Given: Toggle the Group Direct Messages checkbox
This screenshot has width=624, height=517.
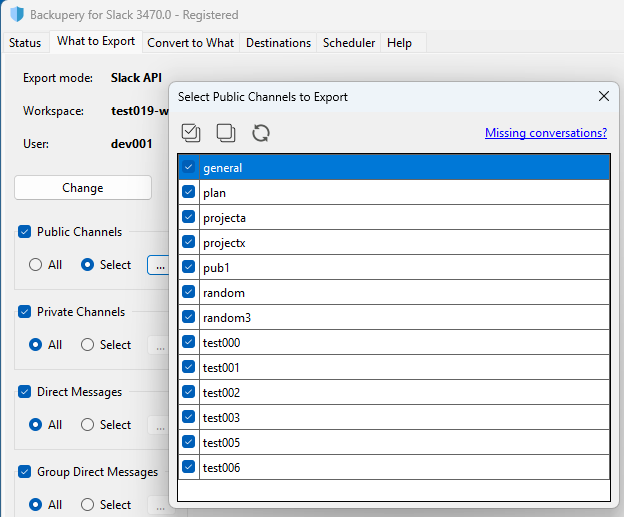Looking at the screenshot, I should click(25, 472).
